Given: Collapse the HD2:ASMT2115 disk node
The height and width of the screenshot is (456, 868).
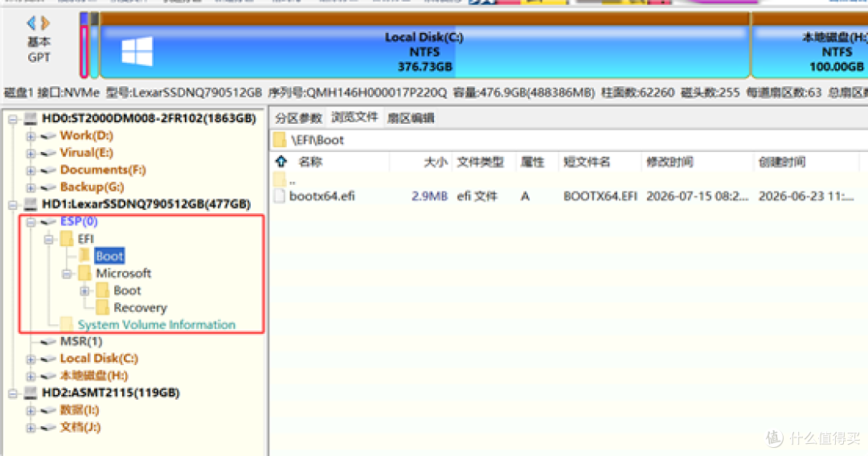Looking at the screenshot, I should pyautogui.click(x=13, y=392).
